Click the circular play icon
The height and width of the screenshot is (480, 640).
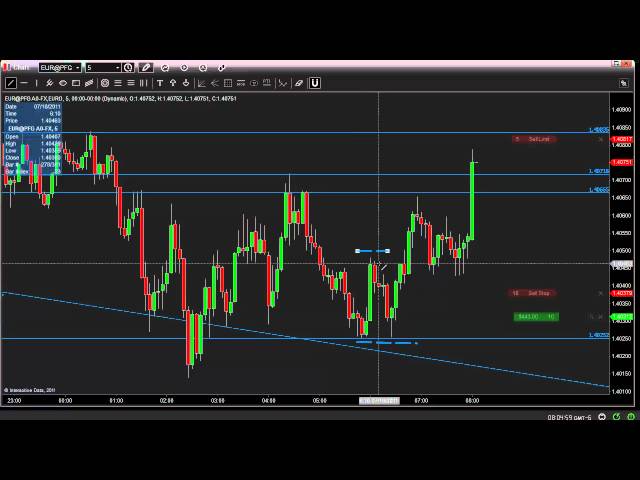184,68
